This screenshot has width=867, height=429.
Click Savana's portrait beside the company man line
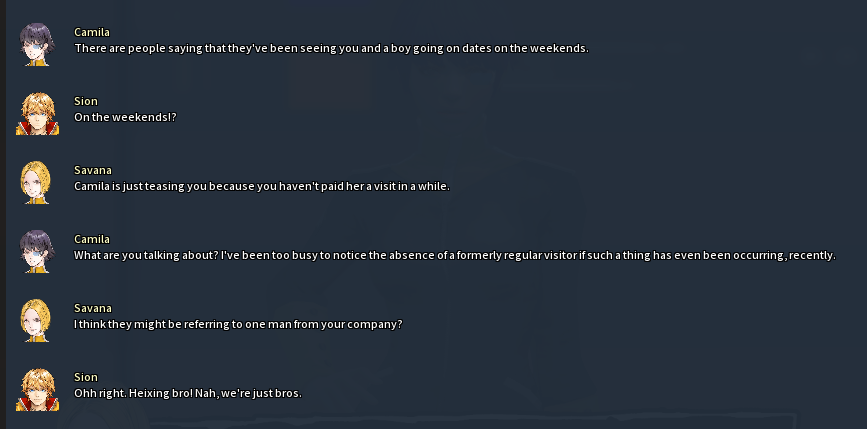point(37,320)
